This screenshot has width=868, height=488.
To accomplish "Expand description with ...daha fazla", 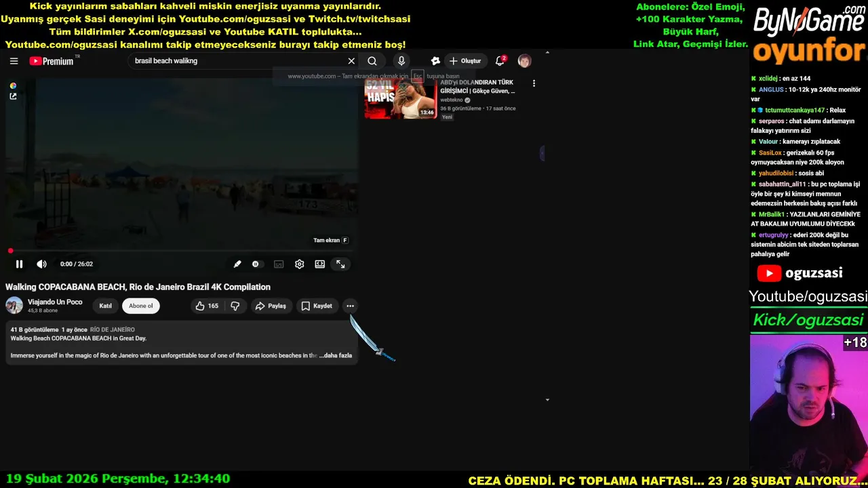I will [336, 355].
